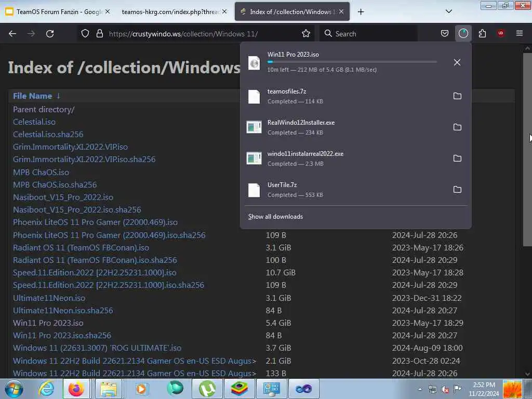Show hidden system tray icons
The image size is (532, 399).
click(420, 389)
